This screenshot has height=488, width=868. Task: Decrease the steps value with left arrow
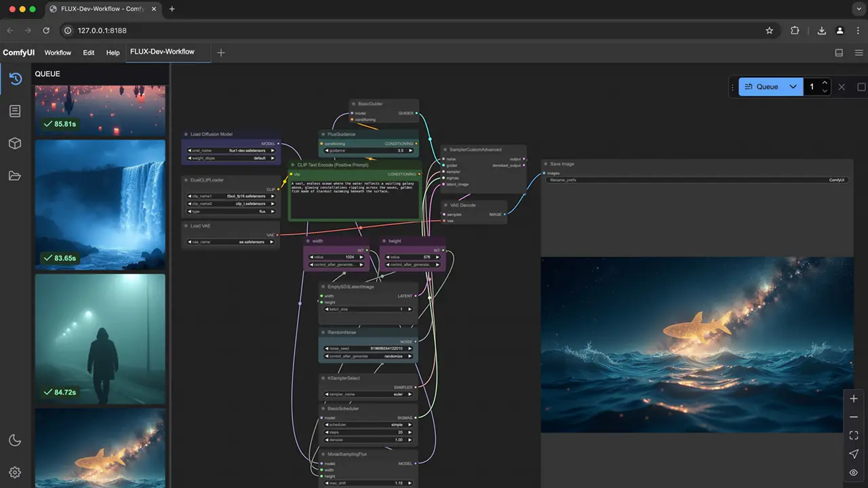(x=327, y=432)
